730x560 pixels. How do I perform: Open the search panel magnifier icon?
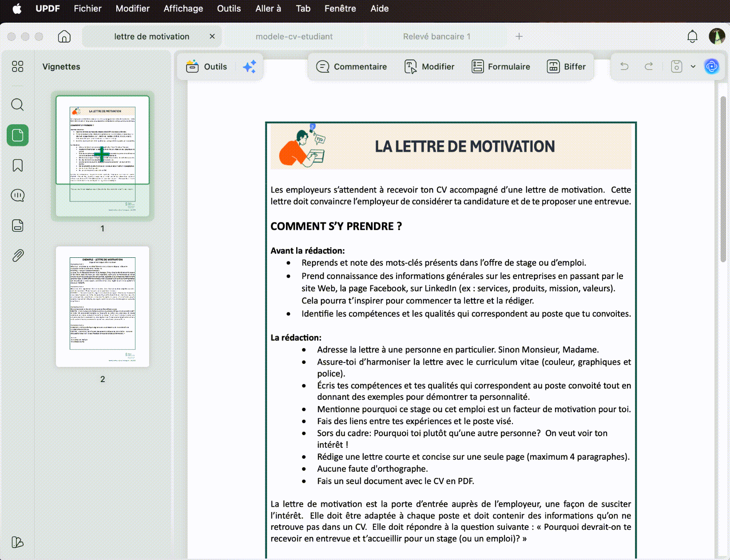click(x=18, y=105)
